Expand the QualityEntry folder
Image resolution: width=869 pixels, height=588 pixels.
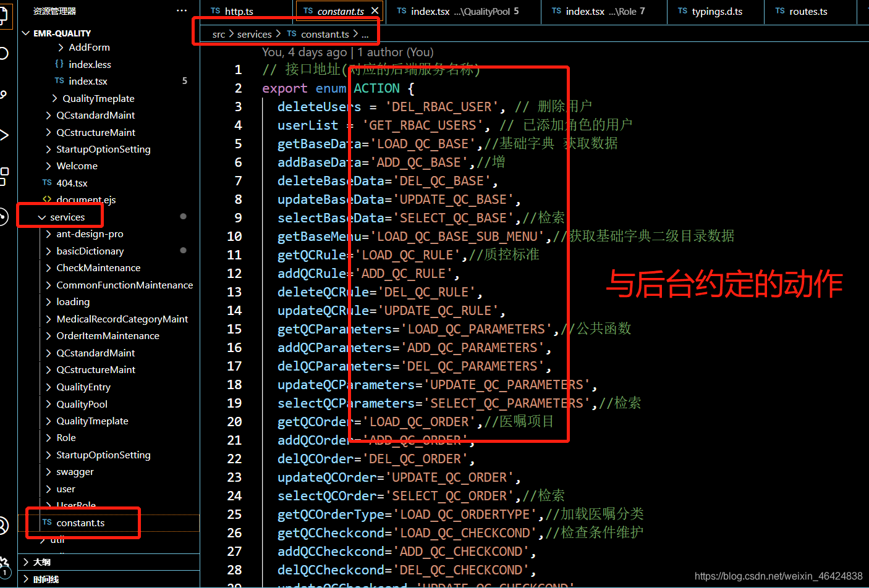click(x=83, y=387)
